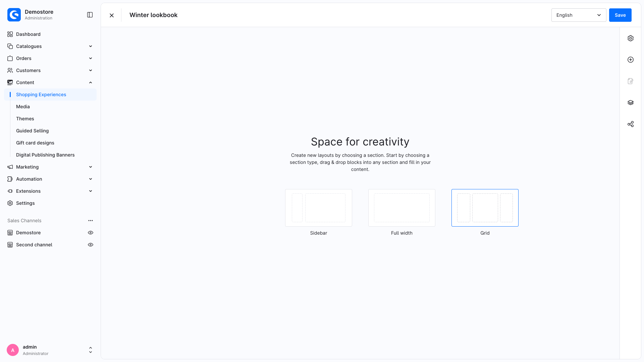644x362 pixels.
Task: Collapse the Content menu chevron
Action: tap(91, 82)
